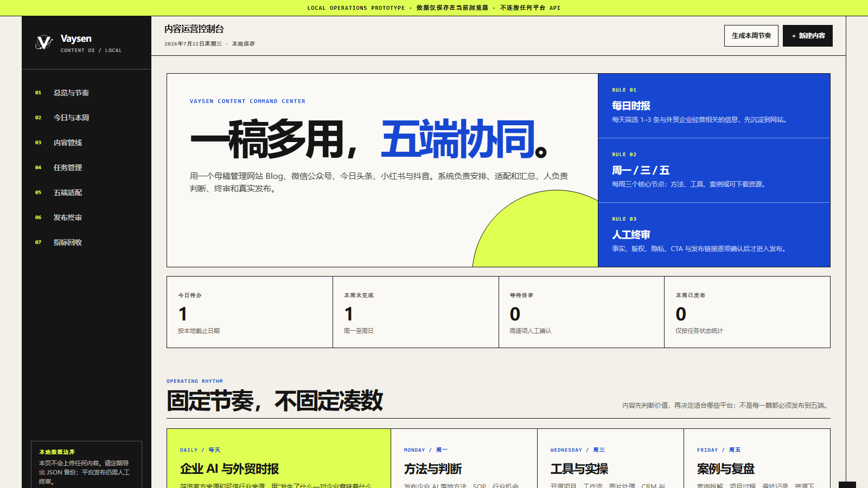Click RULE 01 每日时报 panel

(x=714, y=106)
